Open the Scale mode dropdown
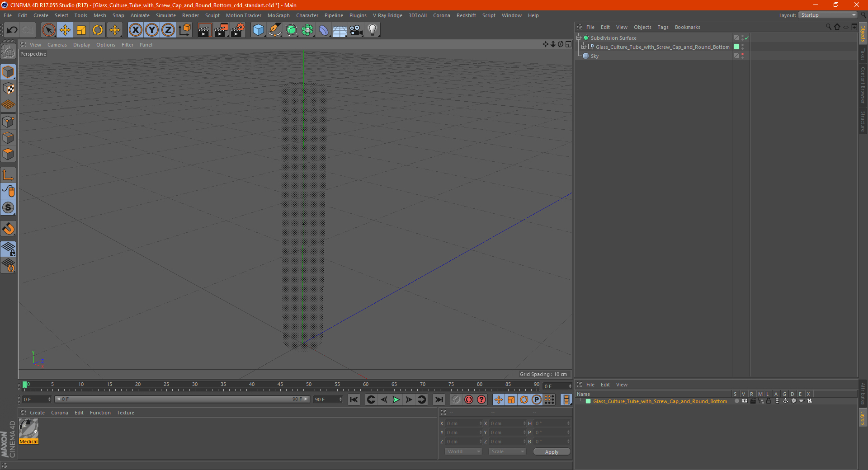This screenshot has height=470, width=868. click(507, 451)
